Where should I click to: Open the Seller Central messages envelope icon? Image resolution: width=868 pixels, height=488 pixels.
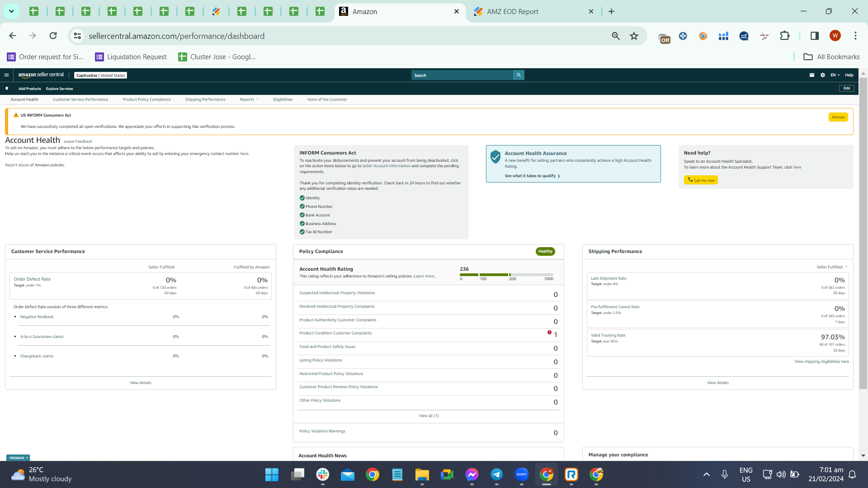coord(812,75)
